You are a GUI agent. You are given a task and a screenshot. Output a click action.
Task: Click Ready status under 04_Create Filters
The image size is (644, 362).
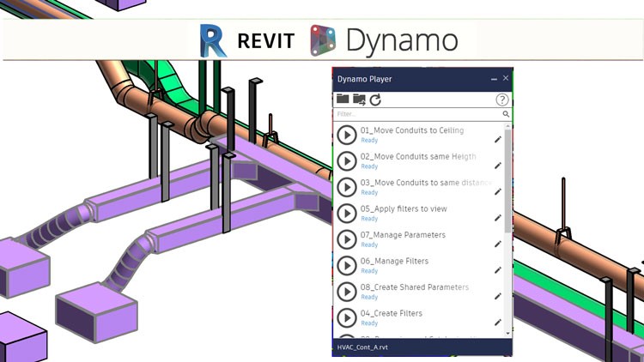point(369,323)
